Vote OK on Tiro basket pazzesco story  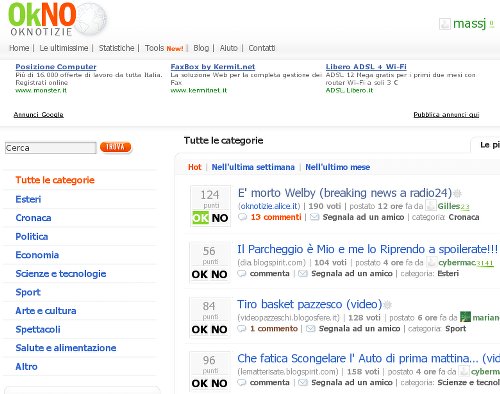(200, 329)
